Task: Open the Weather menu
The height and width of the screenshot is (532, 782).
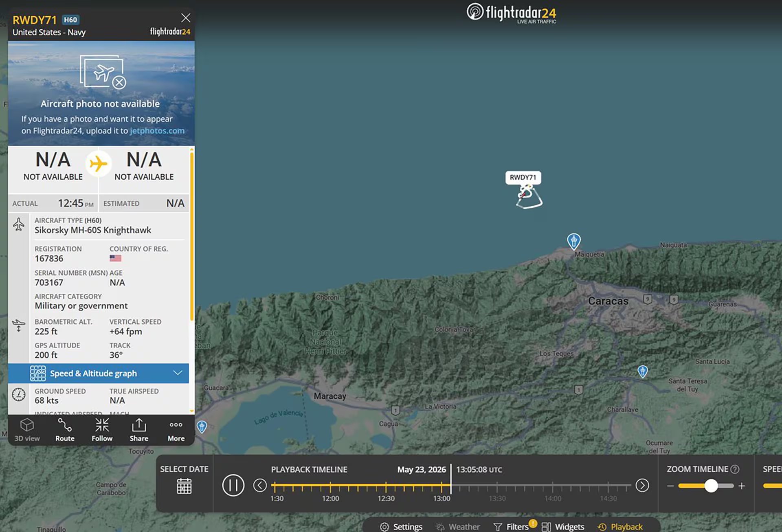Action: point(457,527)
